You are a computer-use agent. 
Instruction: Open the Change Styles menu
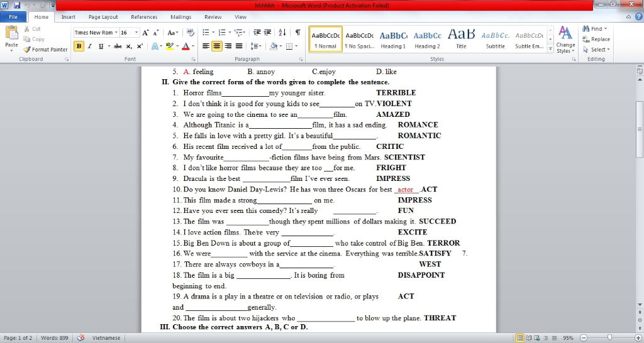click(565, 40)
